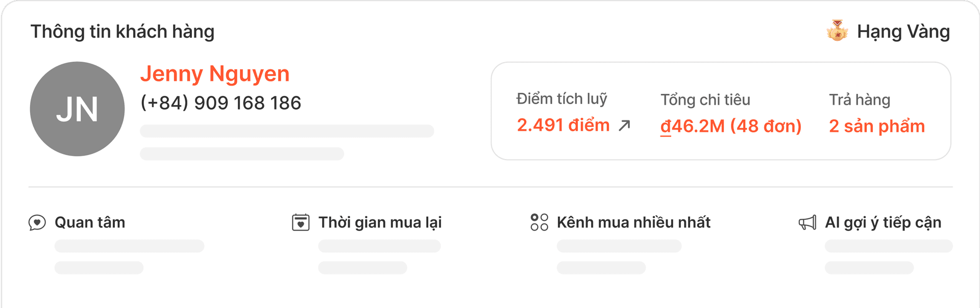This screenshot has width=980, height=308.
Task: Click the arrow icon beside 2.491 điểm
Action: click(x=624, y=125)
